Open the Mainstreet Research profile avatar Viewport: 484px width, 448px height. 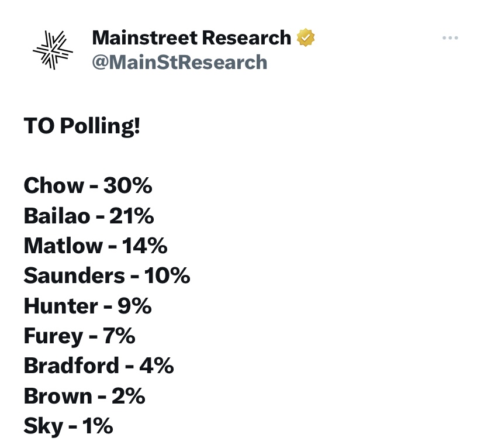(53, 50)
